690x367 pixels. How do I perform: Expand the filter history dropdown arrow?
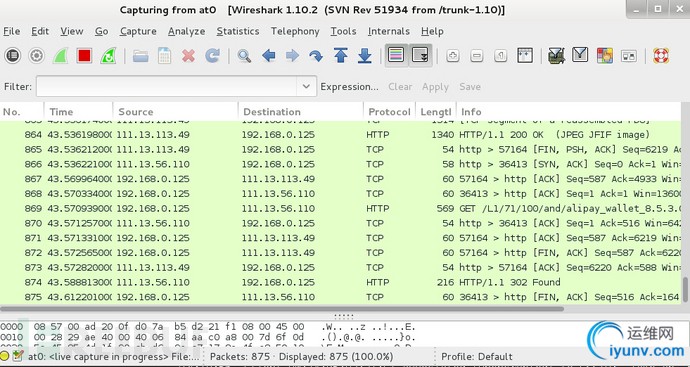[x=307, y=86]
